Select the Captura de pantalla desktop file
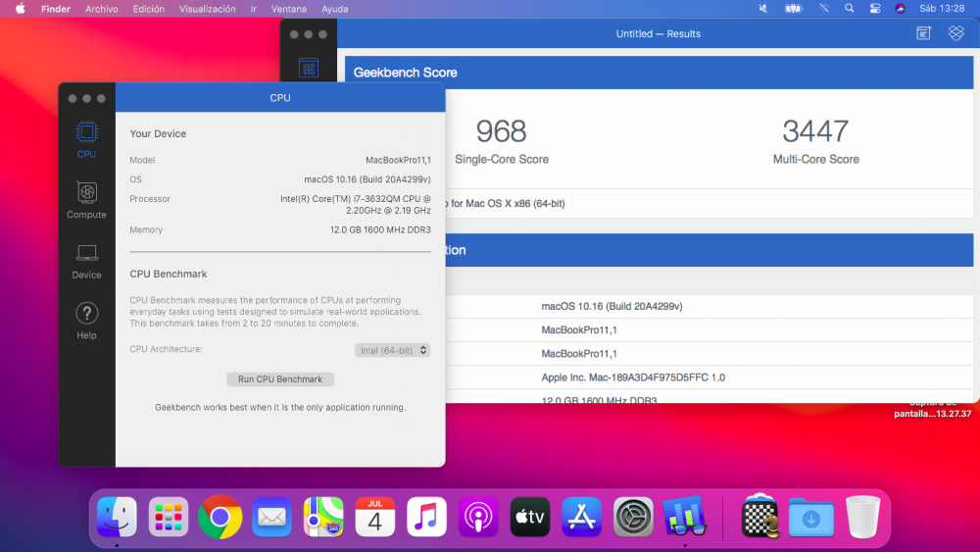The width and height of the screenshot is (980, 552). (933, 409)
